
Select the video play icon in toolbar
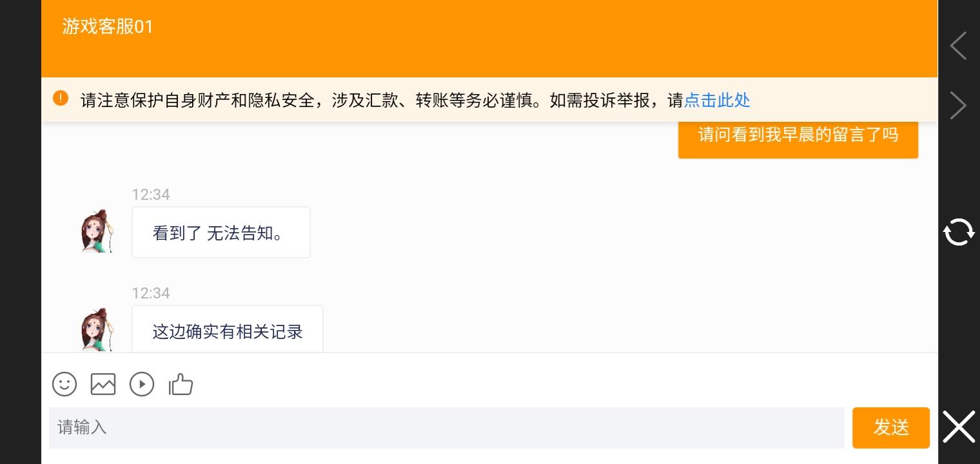[142, 384]
